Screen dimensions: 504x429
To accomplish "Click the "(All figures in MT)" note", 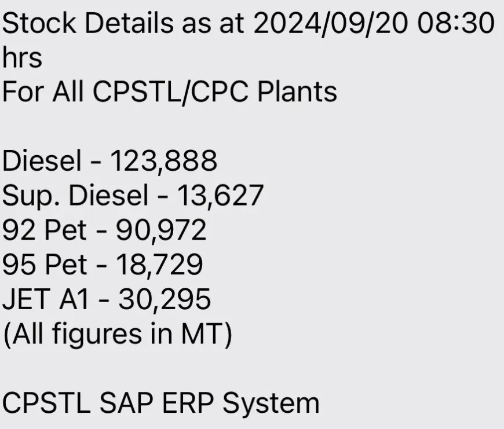I will tap(118, 333).
